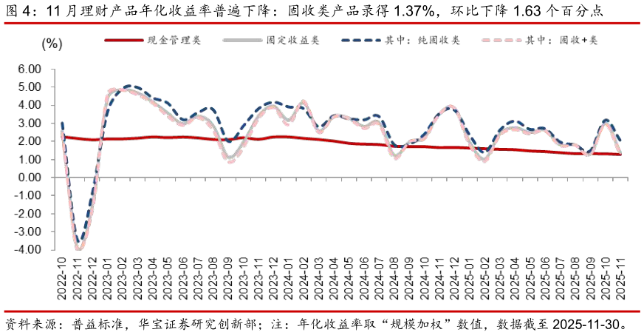This screenshot has width=644, height=335.
Task: Click x-axis label 2022-11
Action: click(x=78, y=279)
